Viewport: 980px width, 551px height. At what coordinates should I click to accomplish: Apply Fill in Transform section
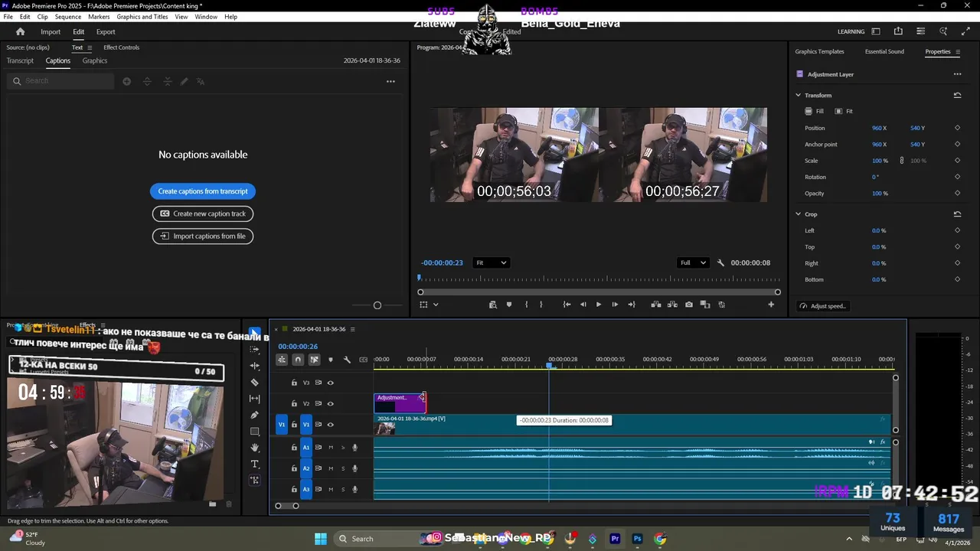point(815,111)
